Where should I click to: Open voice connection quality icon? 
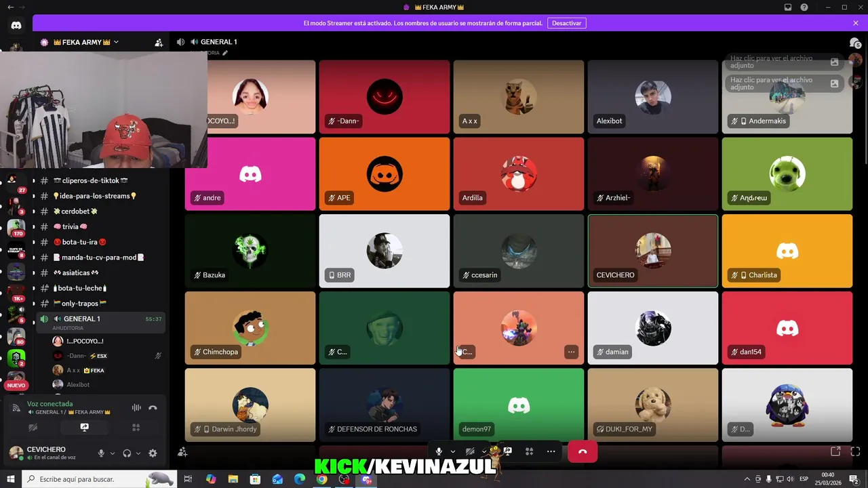pos(16,407)
